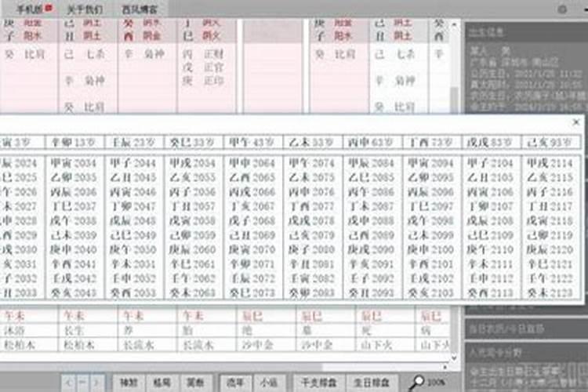Go forward with the right arrow button
Screen dimensions: 588x392
[96, 383]
